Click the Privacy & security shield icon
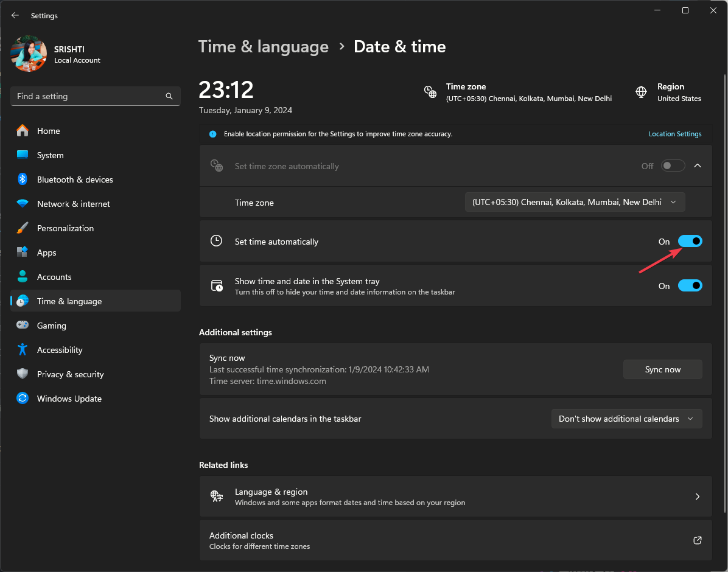 click(x=23, y=374)
